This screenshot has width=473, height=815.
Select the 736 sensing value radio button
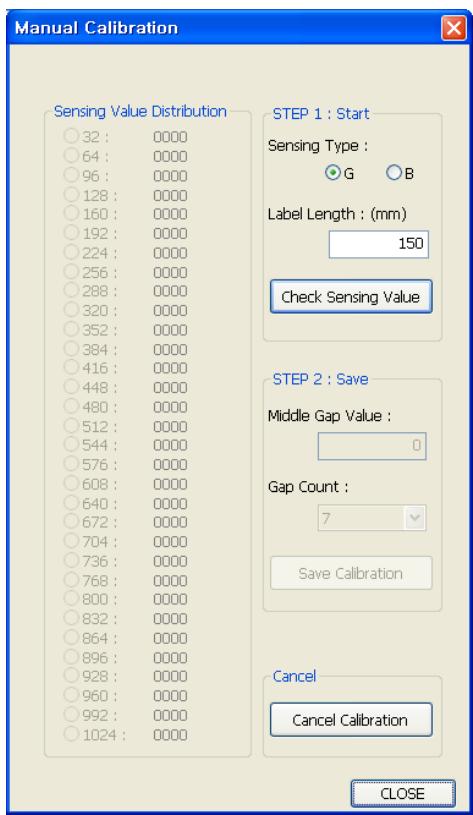pos(71,560)
